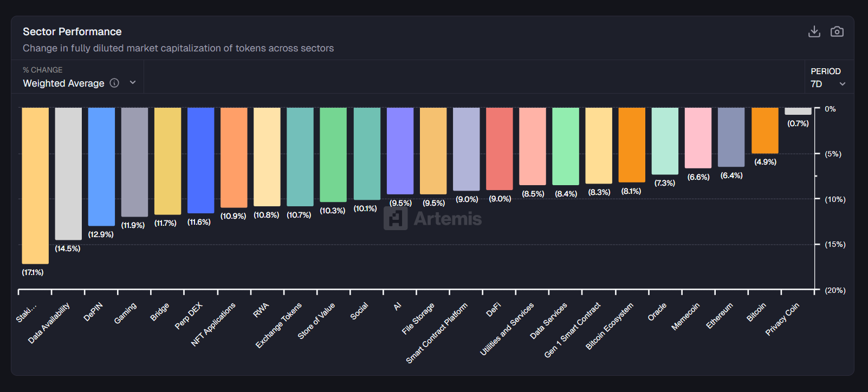The width and height of the screenshot is (868, 392).
Task: Click the Artemis watermark logo
Action: pos(432,219)
